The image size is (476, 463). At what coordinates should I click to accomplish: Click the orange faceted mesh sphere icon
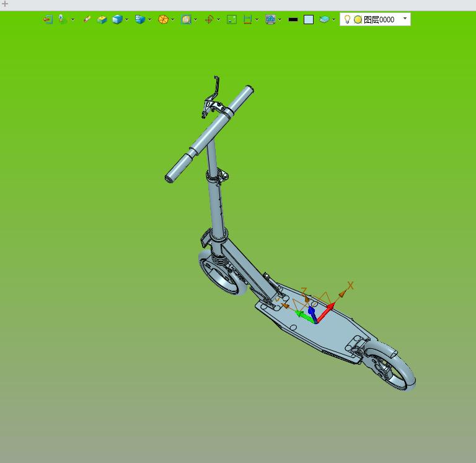coord(164,19)
